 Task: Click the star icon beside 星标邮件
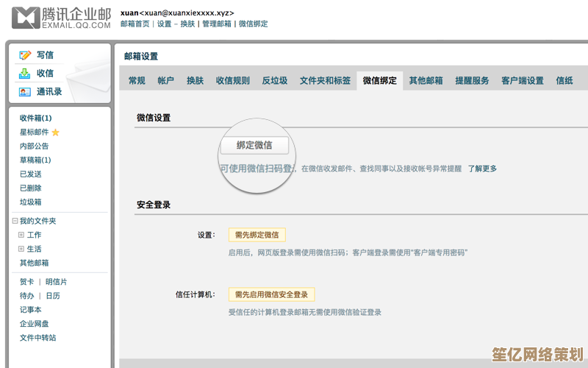pos(55,132)
